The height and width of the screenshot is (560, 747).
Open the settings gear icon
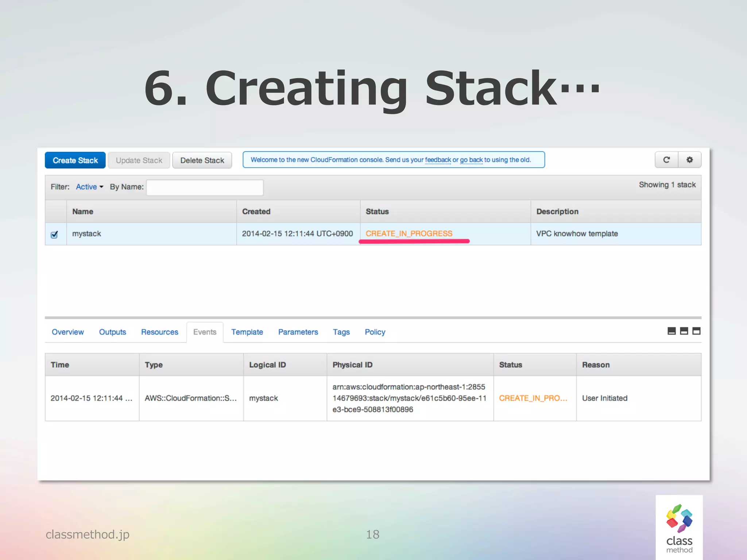click(689, 160)
